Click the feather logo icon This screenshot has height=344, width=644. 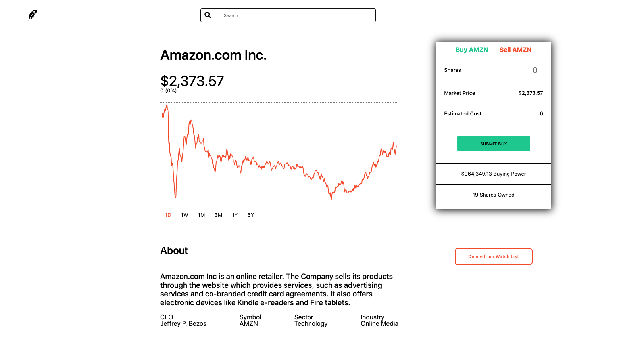[33, 15]
